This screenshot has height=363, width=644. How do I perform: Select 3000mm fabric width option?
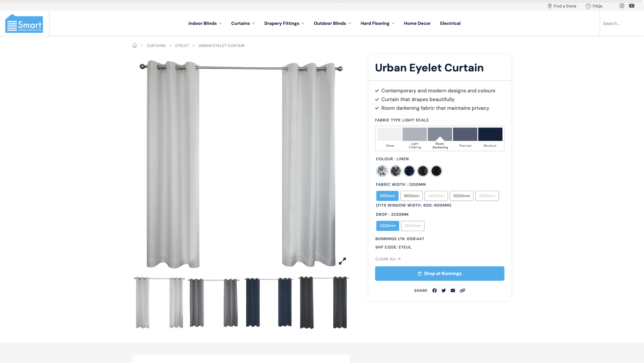[461, 196]
